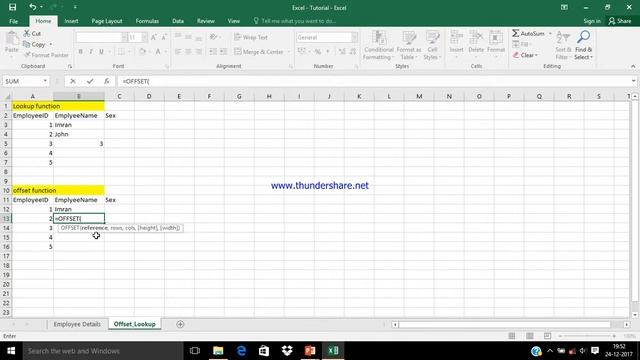Screen dimensions: 640x360
Task: Click the Cut scissors icon
Action: 27,33
